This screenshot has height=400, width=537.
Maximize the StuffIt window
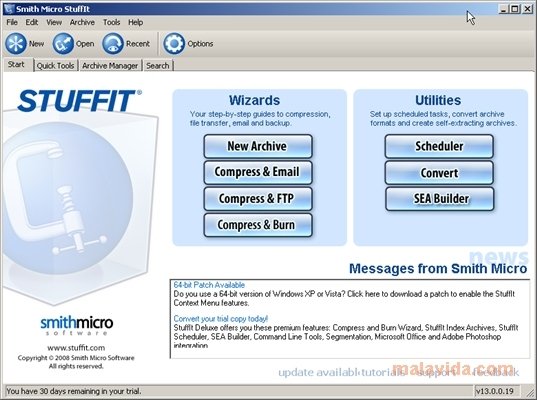515,9
